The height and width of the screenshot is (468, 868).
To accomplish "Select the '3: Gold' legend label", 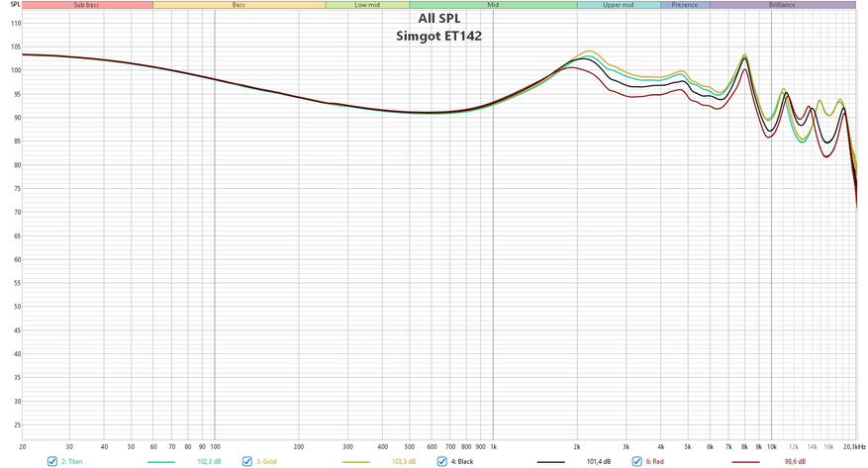I will (266, 461).
